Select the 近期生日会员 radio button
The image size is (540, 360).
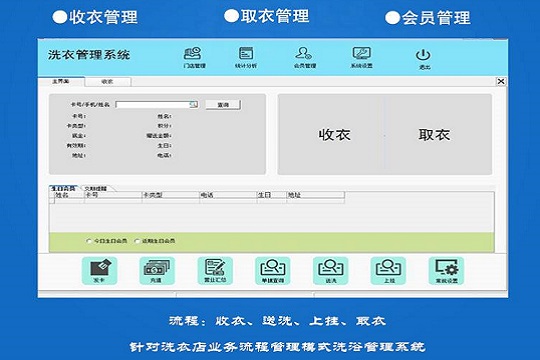(137, 241)
